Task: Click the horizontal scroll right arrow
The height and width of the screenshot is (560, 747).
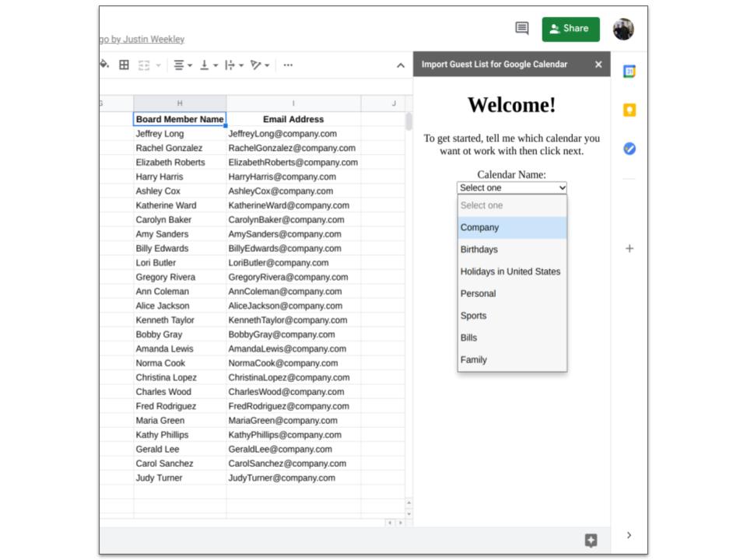Action: [400, 523]
